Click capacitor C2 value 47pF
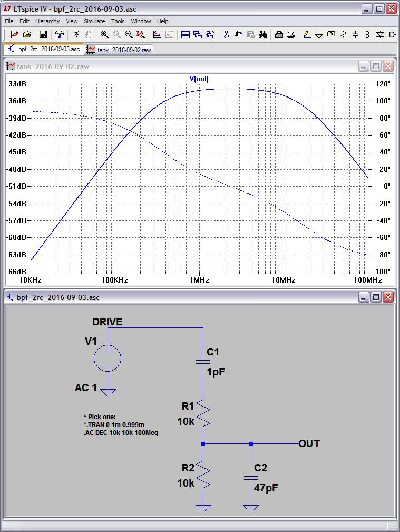400x532 pixels. (x=266, y=488)
